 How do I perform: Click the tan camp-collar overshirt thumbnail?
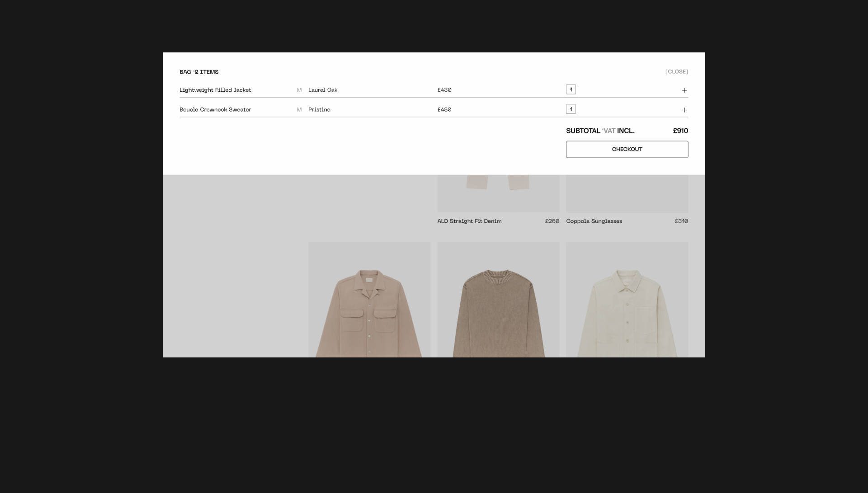point(369,300)
